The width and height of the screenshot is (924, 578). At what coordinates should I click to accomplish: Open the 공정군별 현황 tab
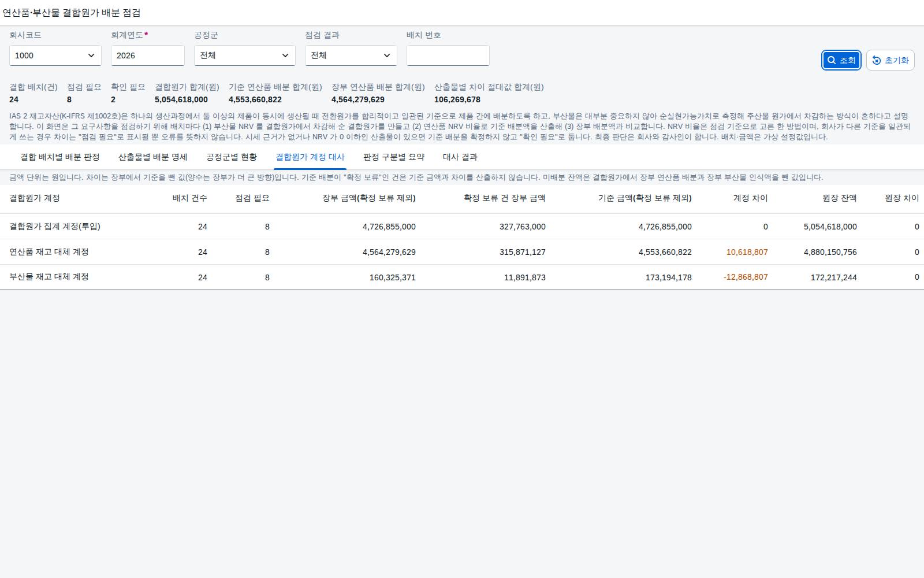[x=232, y=157]
